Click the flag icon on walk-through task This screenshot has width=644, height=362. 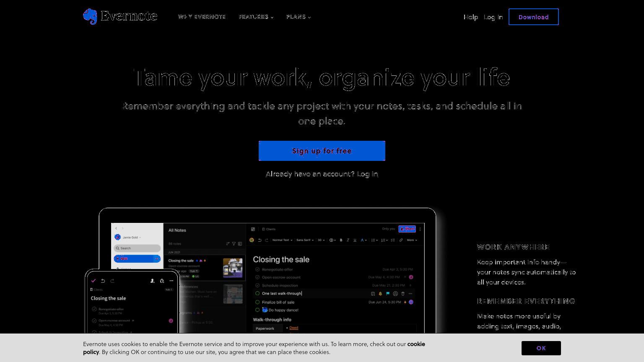(388, 294)
